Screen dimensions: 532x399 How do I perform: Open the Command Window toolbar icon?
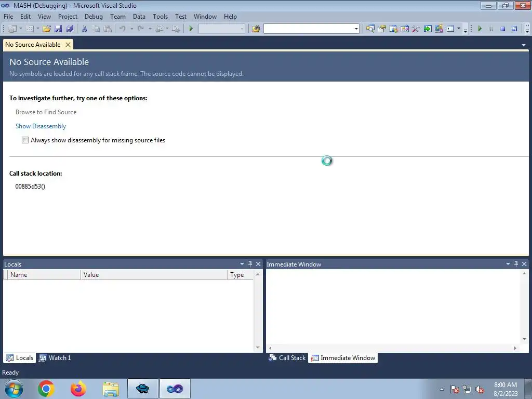pyautogui.click(x=450, y=29)
